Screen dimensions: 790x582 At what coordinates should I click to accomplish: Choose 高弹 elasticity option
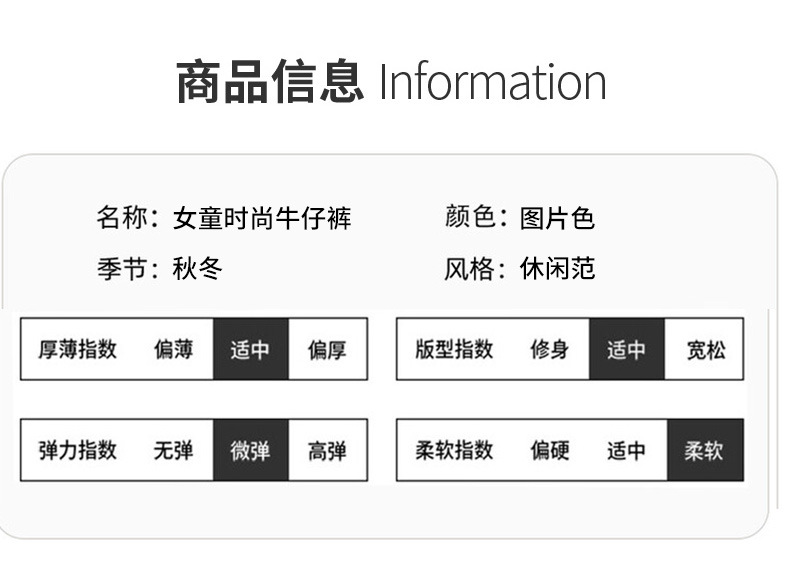tap(327, 451)
